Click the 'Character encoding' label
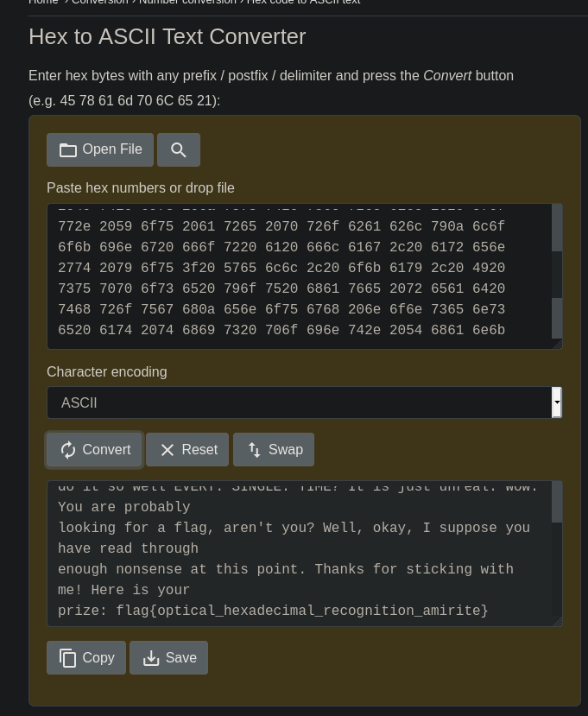The image size is (588, 716). pos(107,372)
